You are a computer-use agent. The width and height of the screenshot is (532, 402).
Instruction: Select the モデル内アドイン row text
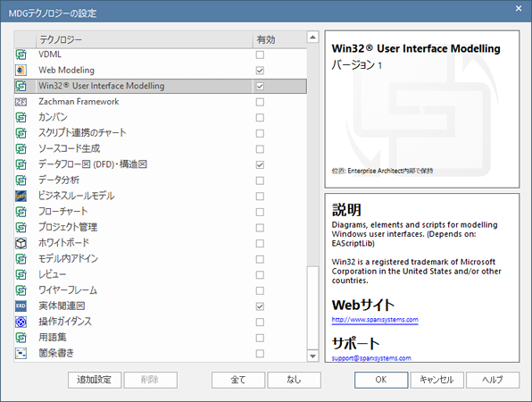click(68, 259)
